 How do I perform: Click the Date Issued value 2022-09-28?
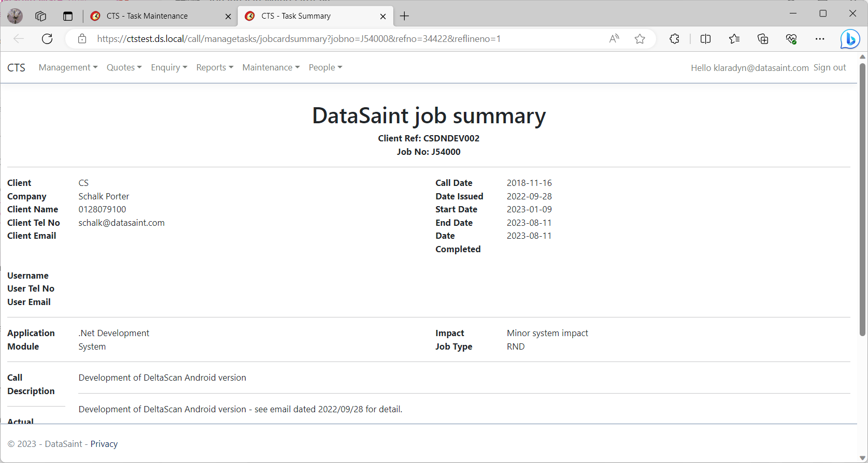coord(529,196)
